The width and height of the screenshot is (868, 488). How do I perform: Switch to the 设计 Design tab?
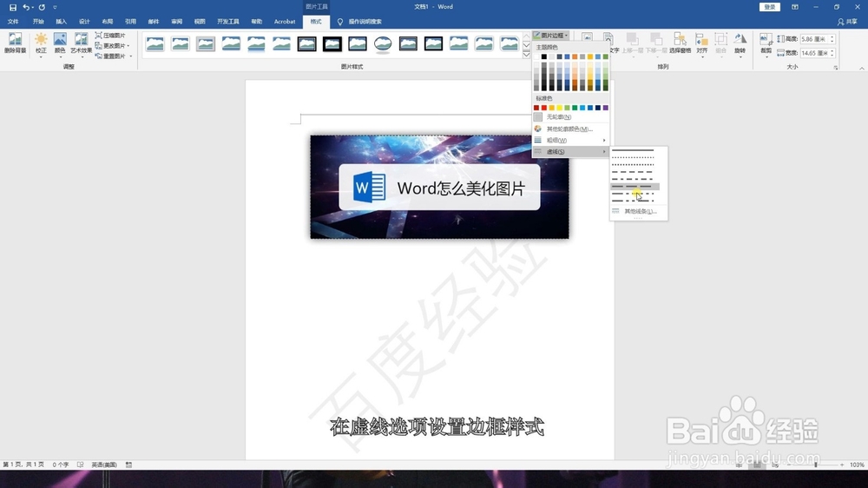click(84, 22)
